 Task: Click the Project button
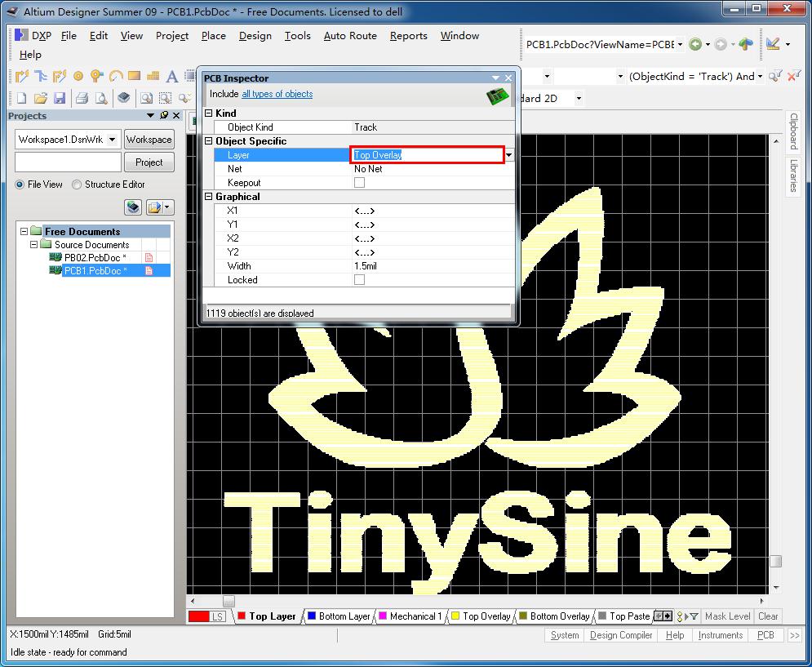pyautogui.click(x=149, y=162)
